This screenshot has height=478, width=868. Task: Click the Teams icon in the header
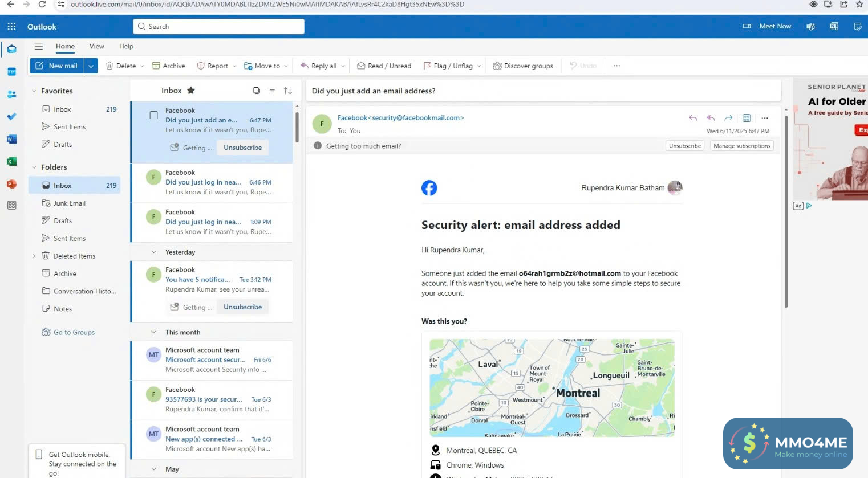[810, 27]
